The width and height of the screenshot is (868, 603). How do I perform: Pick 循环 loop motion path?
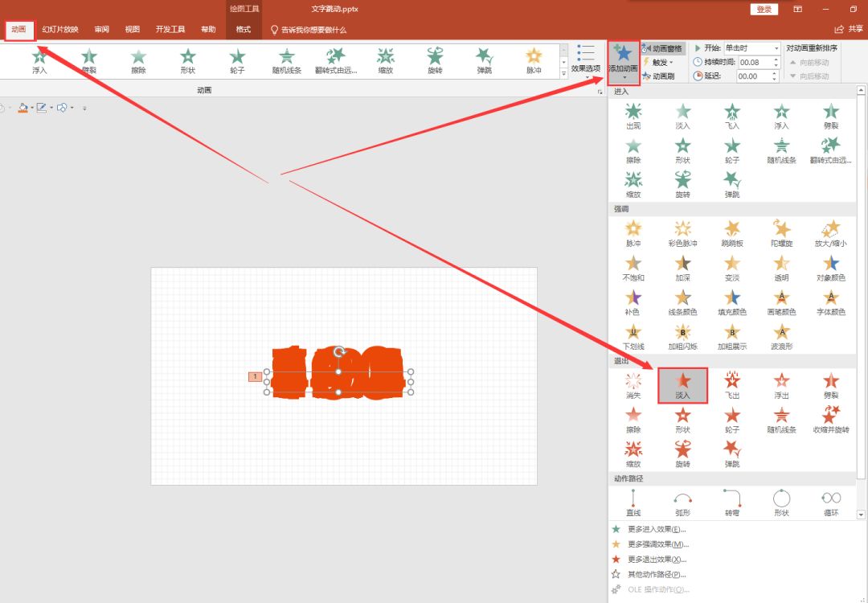click(830, 503)
